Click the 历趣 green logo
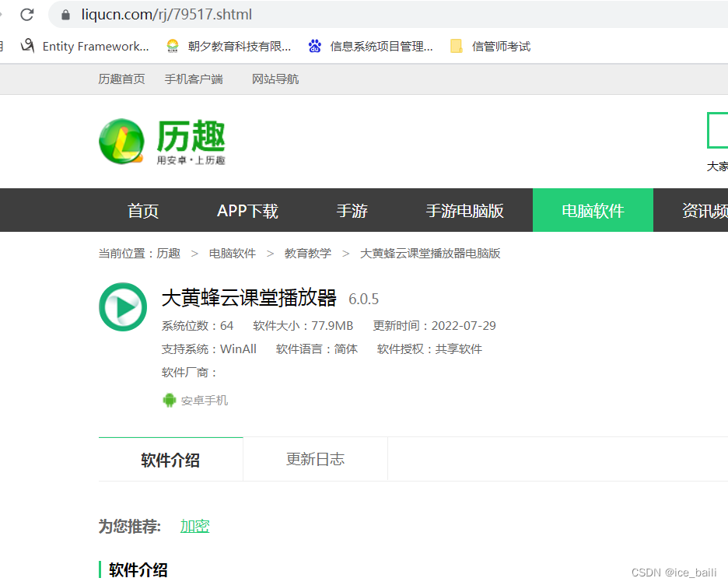Screen dimensions: 728x585 point(162,142)
